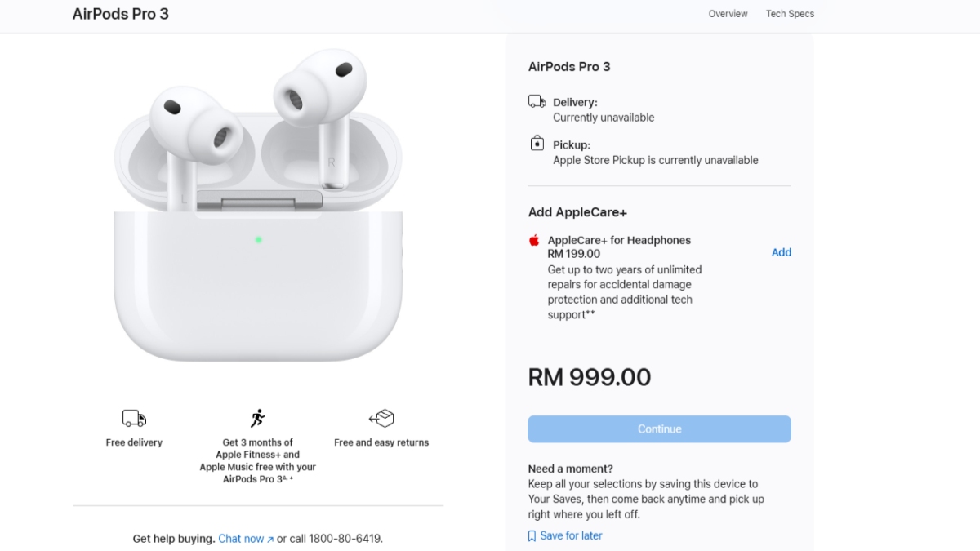Click the delivery truck icon in summary panel
This screenshot has width=980, height=551.
(537, 102)
